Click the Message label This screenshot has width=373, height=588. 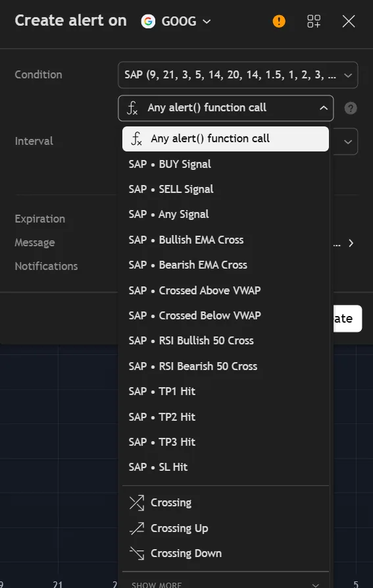(x=34, y=243)
